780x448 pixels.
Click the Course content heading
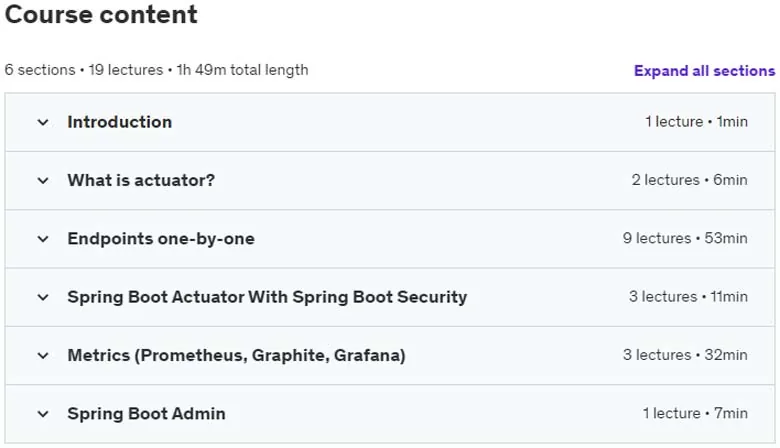click(x=101, y=14)
